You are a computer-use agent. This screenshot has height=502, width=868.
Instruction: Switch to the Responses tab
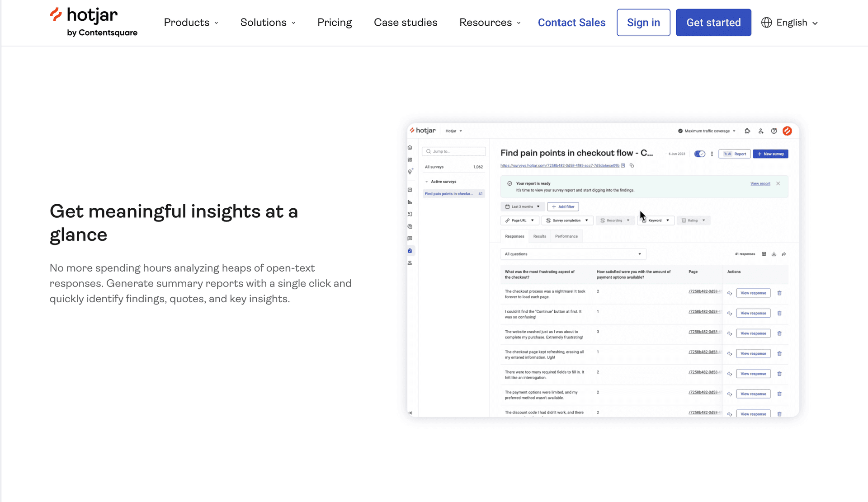pyautogui.click(x=514, y=236)
